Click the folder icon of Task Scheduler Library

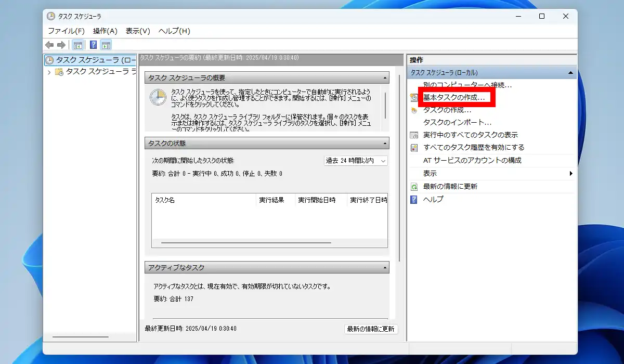coord(59,72)
